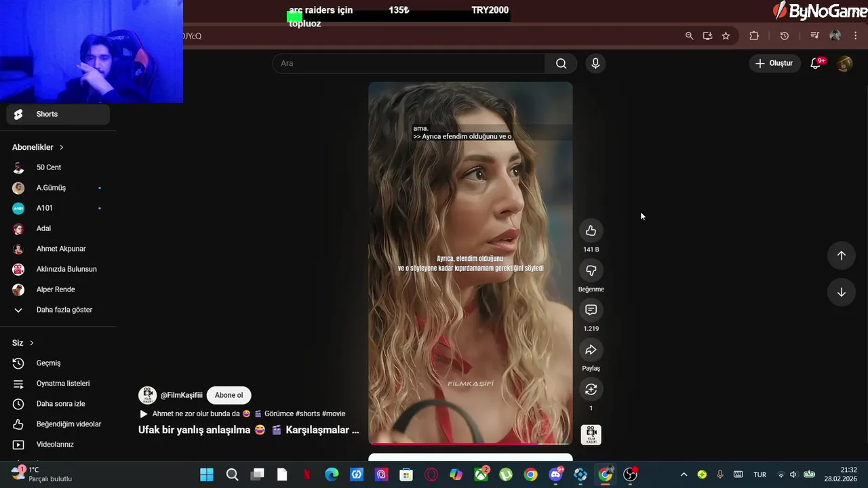Image resolution: width=868 pixels, height=488 pixels.
Task: Open Chrome extensions puzzle icon
Action: (754, 36)
